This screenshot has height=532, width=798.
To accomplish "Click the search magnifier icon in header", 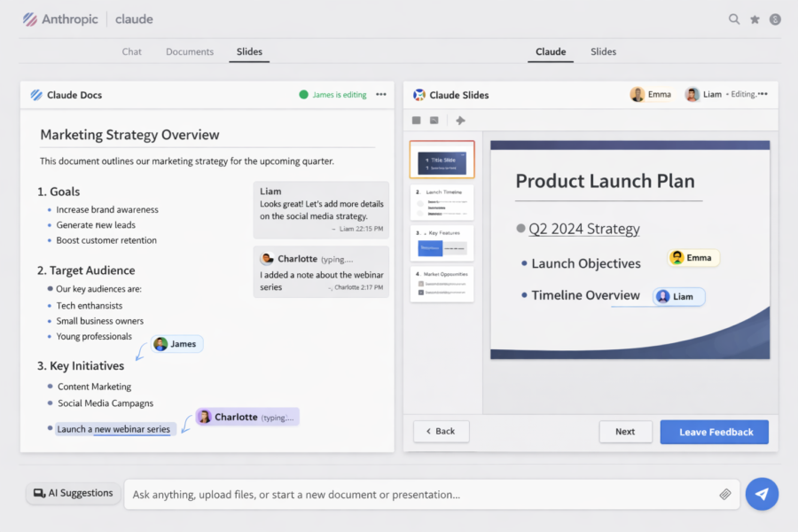I will [x=733, y=20].
